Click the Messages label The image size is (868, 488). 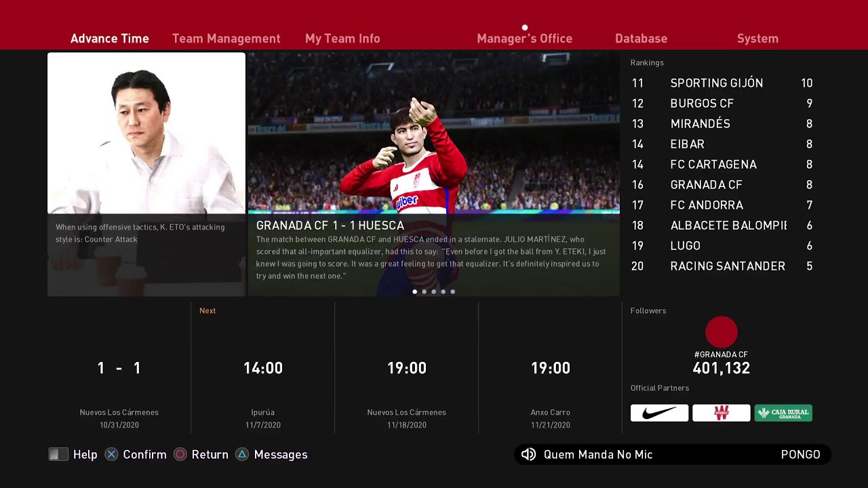click(x=281, y=454)
